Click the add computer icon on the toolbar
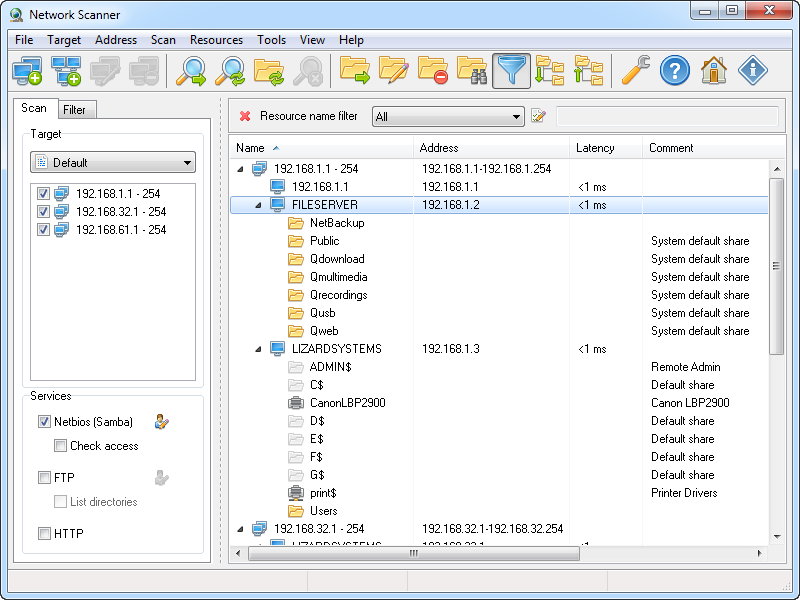Viewport: 800px width, 600px height. point(27,71)
